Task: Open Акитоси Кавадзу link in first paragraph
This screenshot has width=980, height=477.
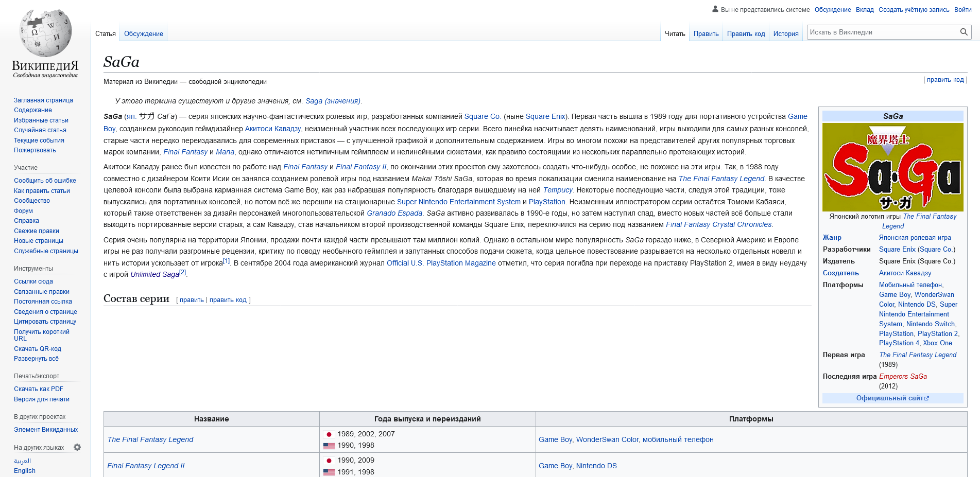Action: [273, 129]
